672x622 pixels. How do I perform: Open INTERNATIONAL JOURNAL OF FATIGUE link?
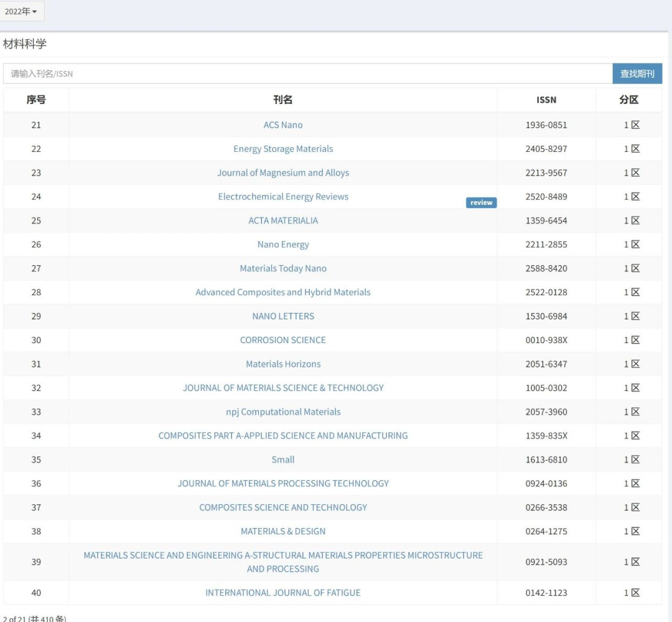(282, 593)
